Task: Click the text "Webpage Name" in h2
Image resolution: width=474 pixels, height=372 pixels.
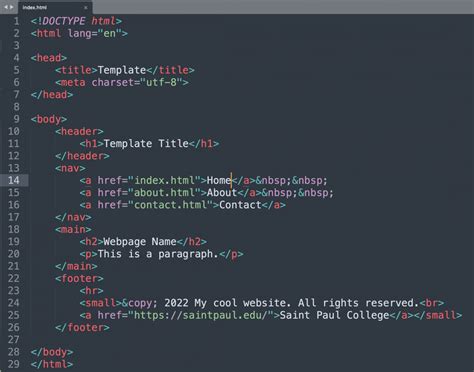Action: pyautogui.click(x=140, y=242)
